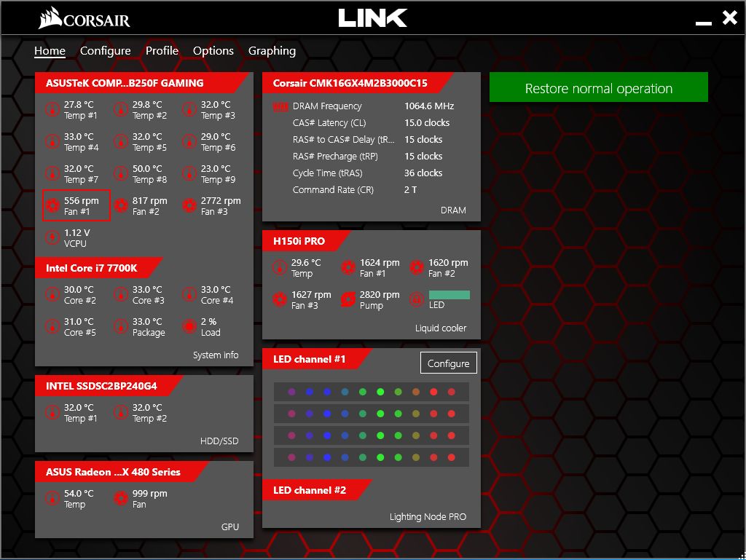
Task: Click the DRAM Frequency memory icon
Action: click(280, 106)
